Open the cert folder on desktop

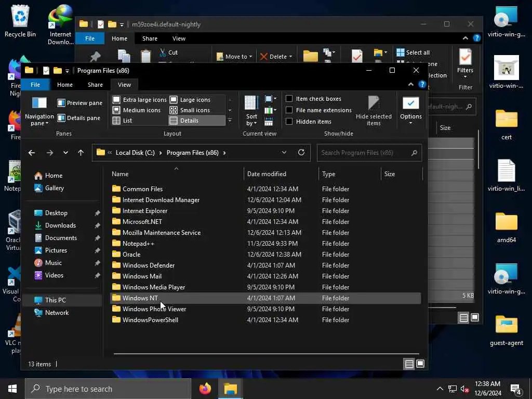point(506,124)
